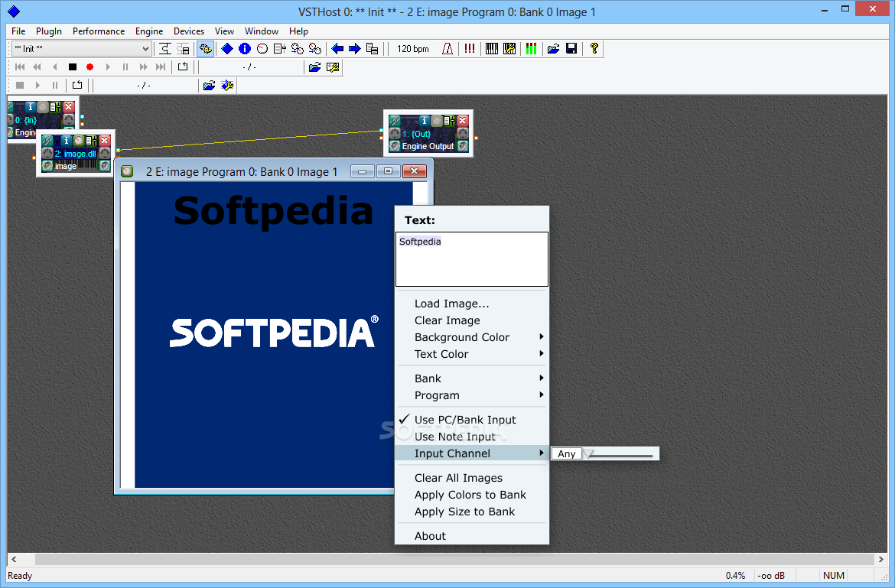Click info icon on image.dll node
Viewport: 895px width, 588px height.
67,140
